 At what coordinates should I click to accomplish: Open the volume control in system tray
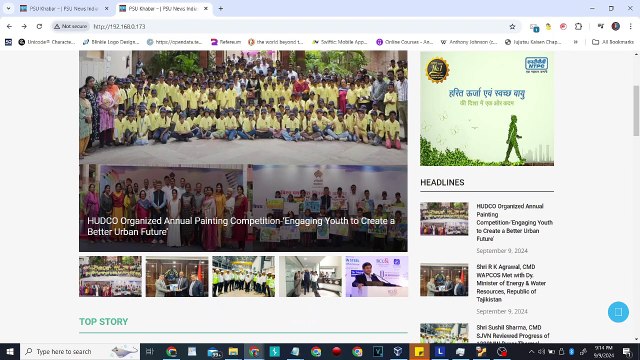click(x=541, y=351)
